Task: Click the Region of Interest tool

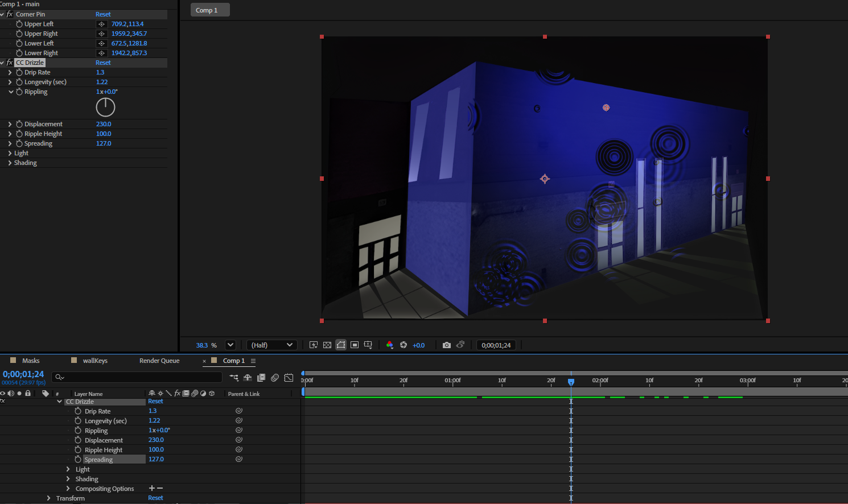Action: [x=354, y=344]
